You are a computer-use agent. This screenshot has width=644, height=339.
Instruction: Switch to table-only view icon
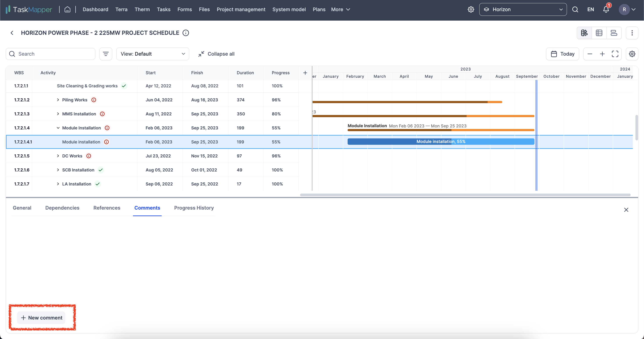pos(599,33)
